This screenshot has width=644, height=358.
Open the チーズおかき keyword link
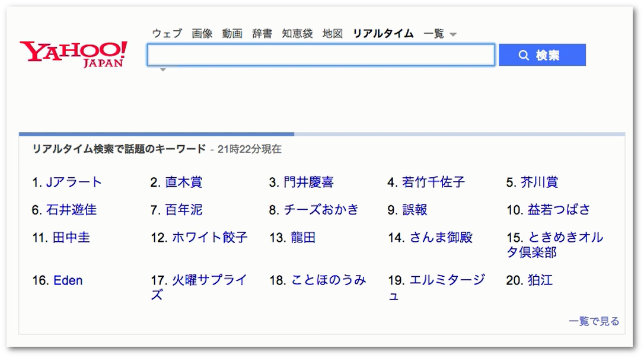coord(321,210)
